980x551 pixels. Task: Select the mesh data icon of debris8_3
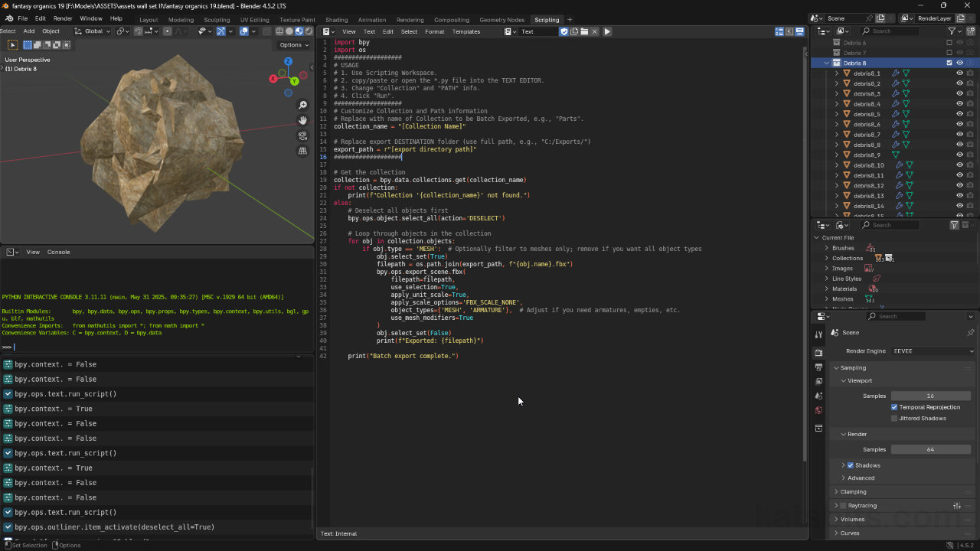click(906, 93)
